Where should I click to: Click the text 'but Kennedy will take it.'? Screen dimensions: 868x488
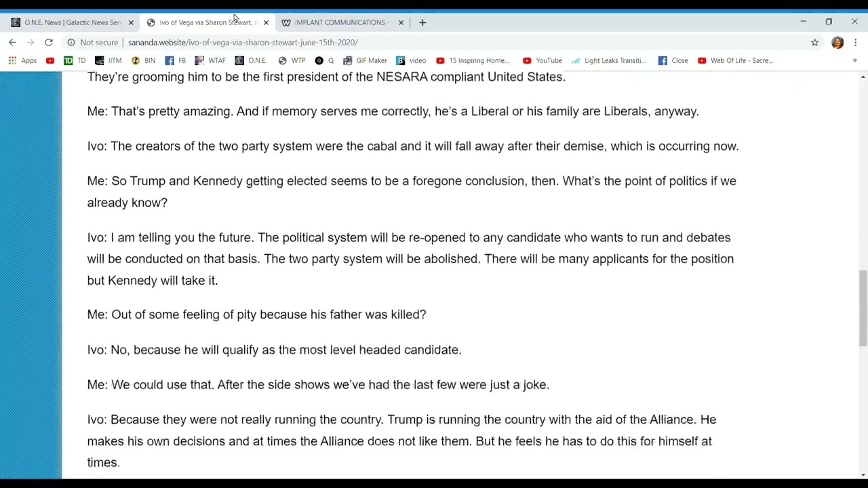pos(152,281)
